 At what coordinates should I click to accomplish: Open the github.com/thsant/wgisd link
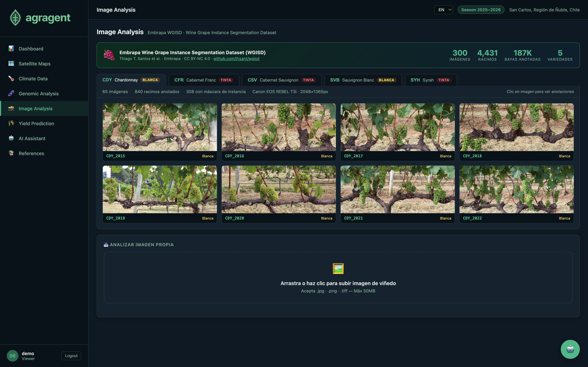(236, 58)
